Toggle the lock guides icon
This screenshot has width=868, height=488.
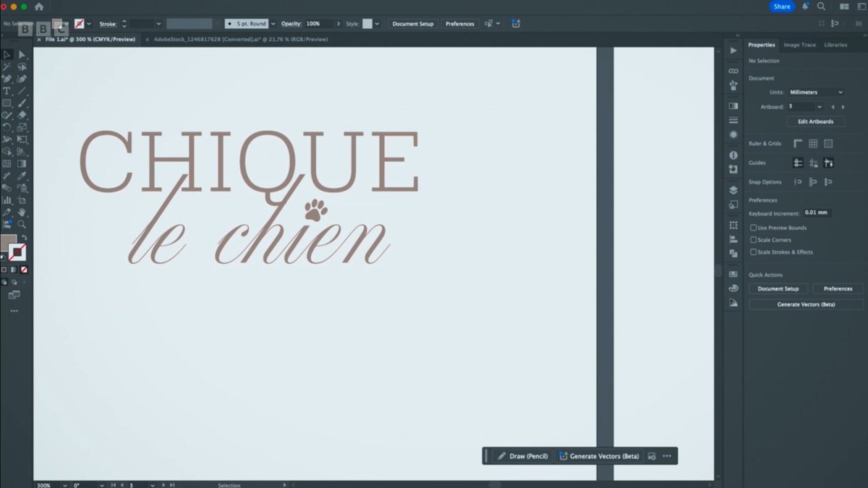point(813,163)
